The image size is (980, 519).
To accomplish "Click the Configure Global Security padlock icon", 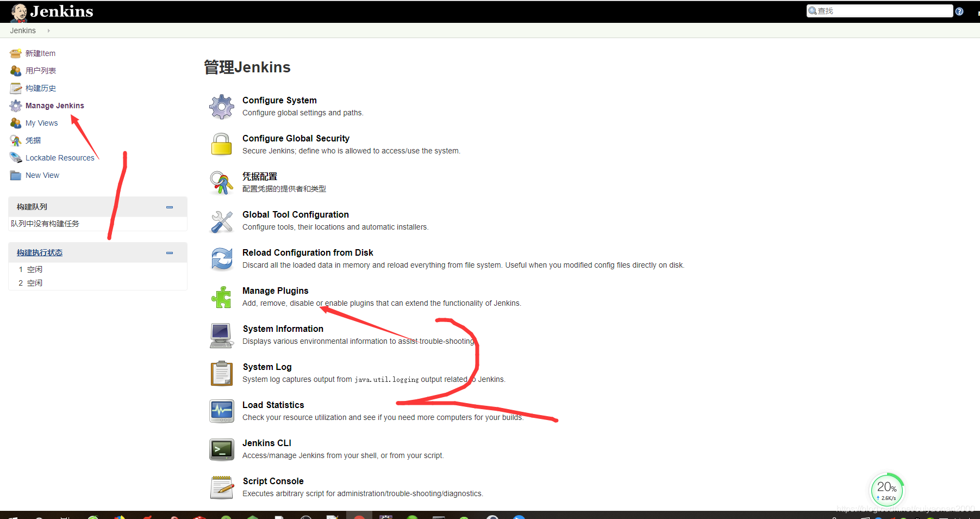I will coord(222,145).
